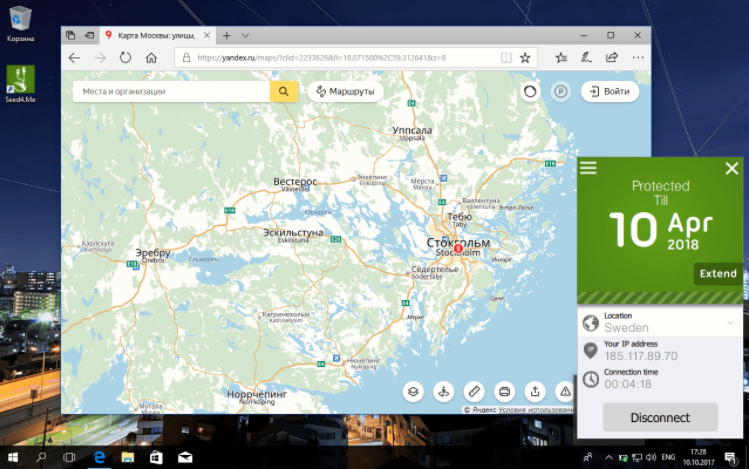Screen dimensions: 749x469
Task: Select the map ruler tool
Action: point(474,392)
